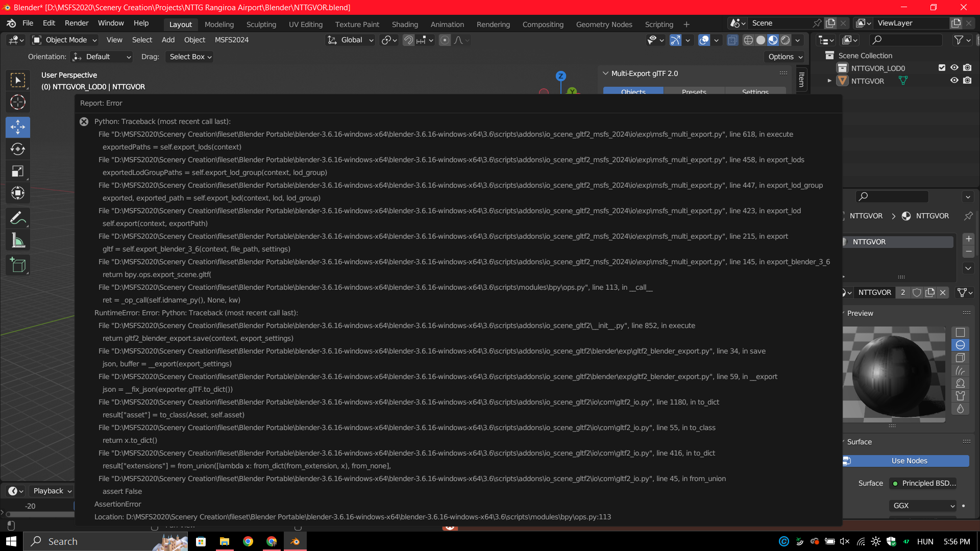Uncheck NTTGVOR_LOD0 collection exclude checkbox
The height and width of the screenshot is (551, 980).
[942, 68]
